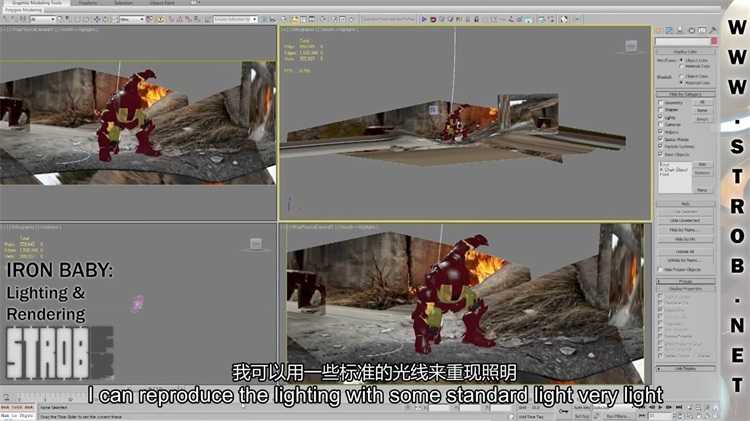Open the Create tab in command panel
The image size is (750, 421).
pyautogui.click(x=659, y=30)
